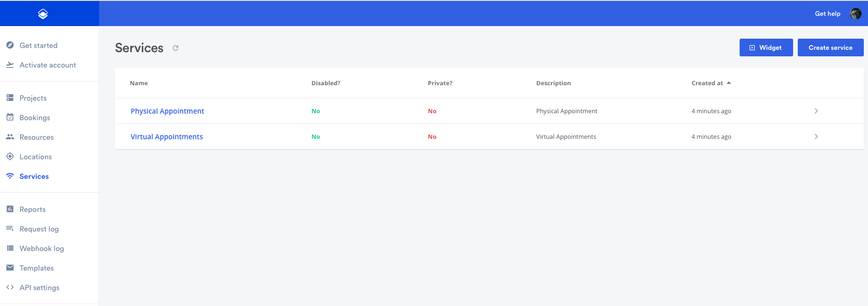Sort by Name column header
This screenshot has width=868, height=306.
click(139, 83)
